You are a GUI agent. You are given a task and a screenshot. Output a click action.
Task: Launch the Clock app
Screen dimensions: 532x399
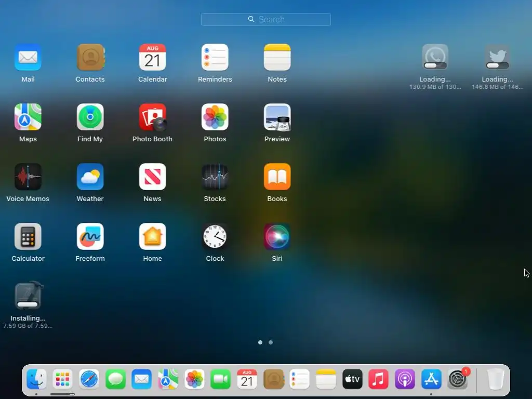click(x=215, y=236)
